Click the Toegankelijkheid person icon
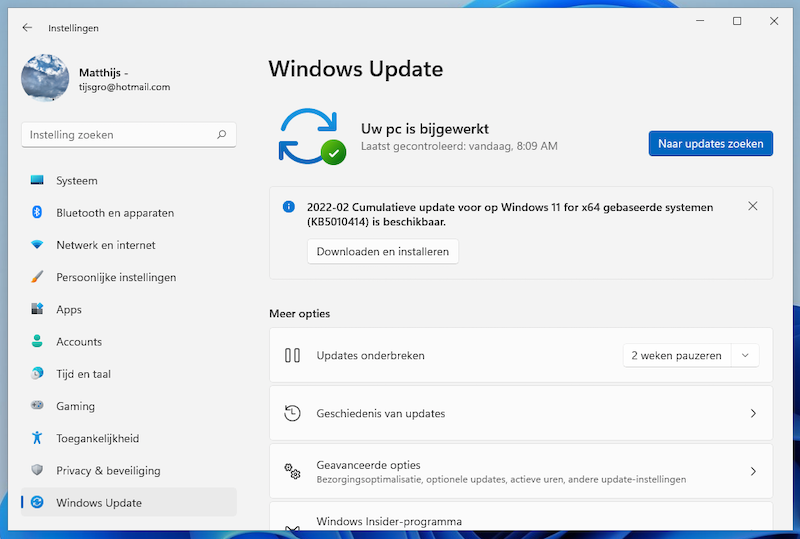This screenshot has width=800, height=539. point(37,438)
